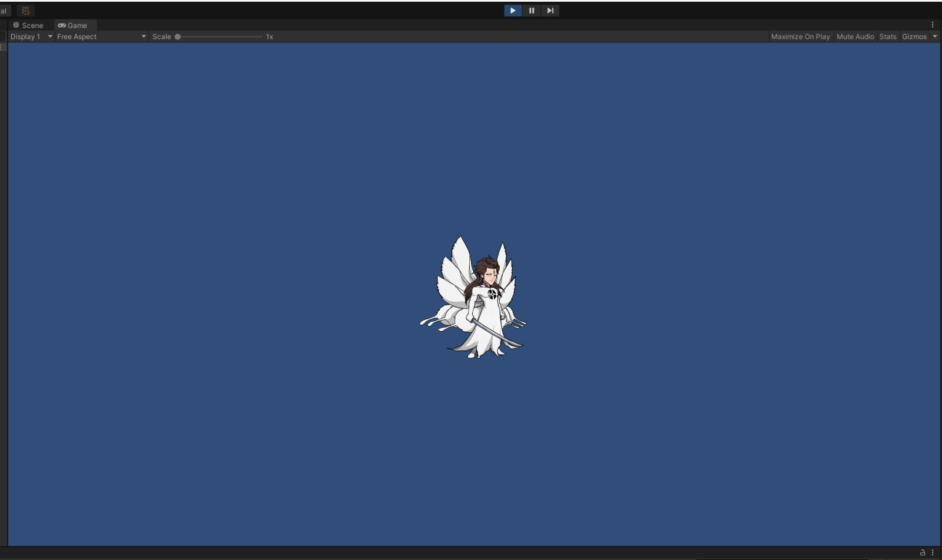Click the 1x scale value text
This screenshot has width=942, height=560.
coord(269,36)
